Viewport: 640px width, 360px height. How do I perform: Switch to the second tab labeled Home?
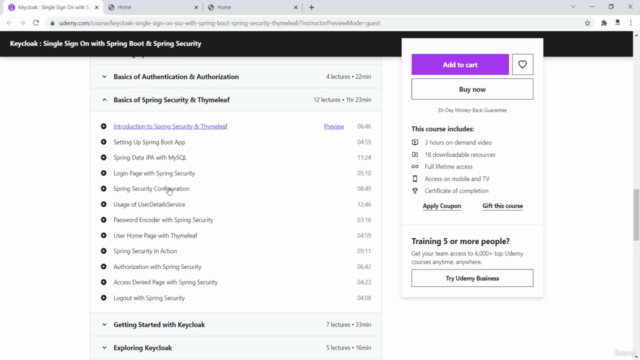tap(153, 7)
